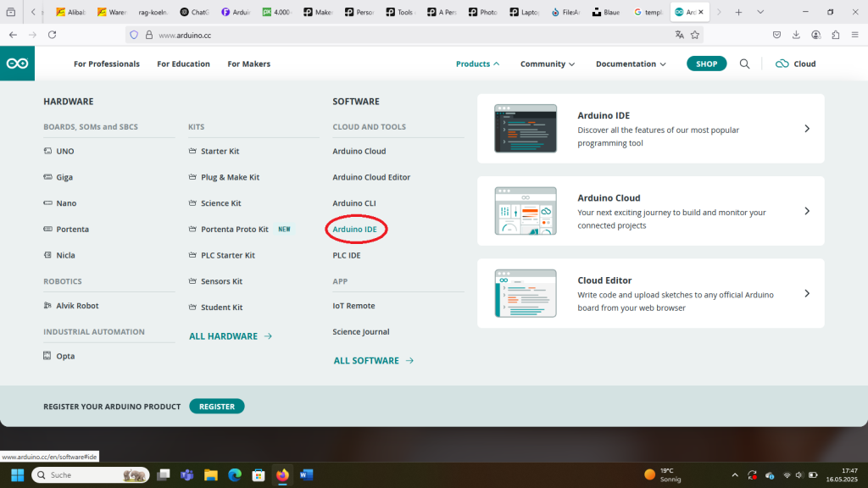
Task: Open the Alvik Robot link
Action: coord(71,305)
